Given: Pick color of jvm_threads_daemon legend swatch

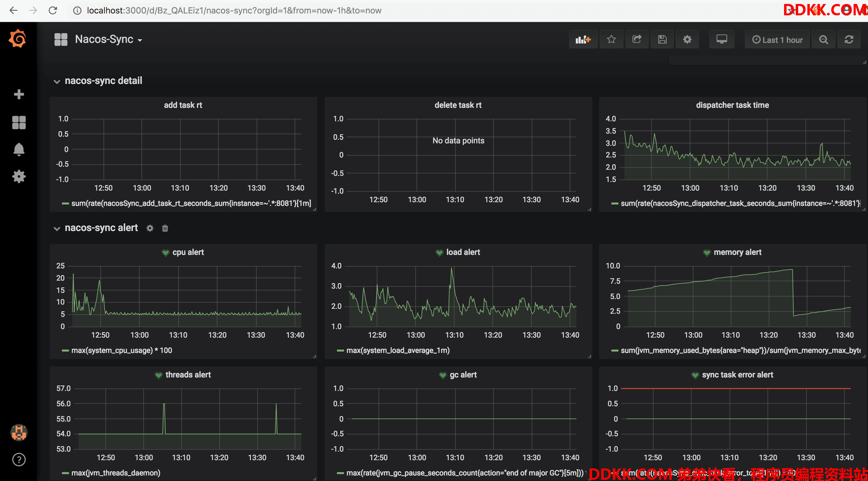Looking at the screenshot, I should pyautogui.click(x=65, y=473).
